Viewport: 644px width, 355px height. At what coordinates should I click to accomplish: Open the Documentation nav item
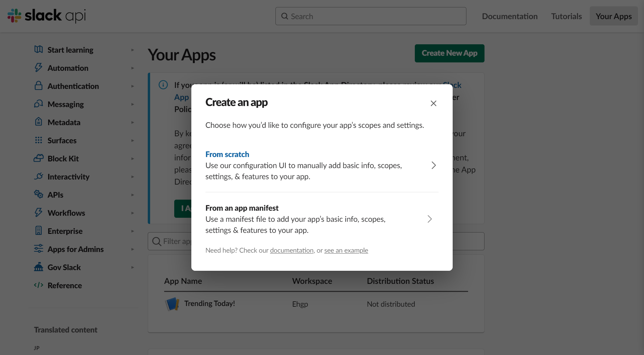510,16
